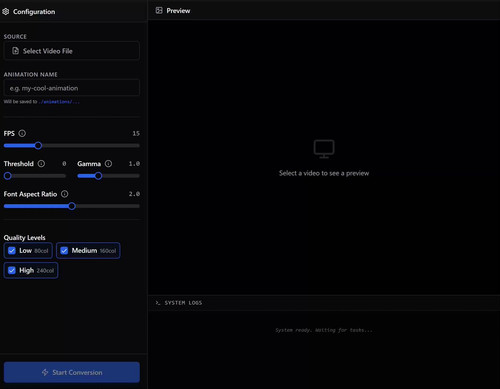Focus the Animation Name input field
The width and height of the screenshot is (500, 389).
[x=72, y=88]
